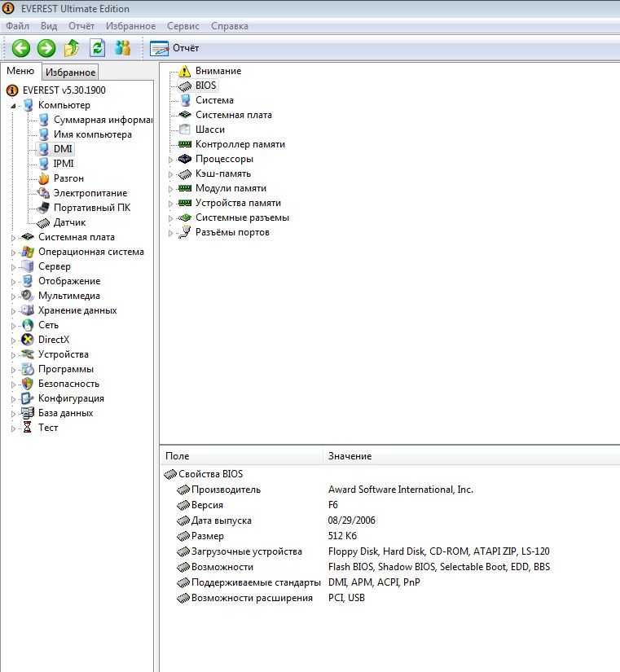Select Имя компьютера in the tree
The height and width of the screenshot is (672, 620).
coord(93,134)
